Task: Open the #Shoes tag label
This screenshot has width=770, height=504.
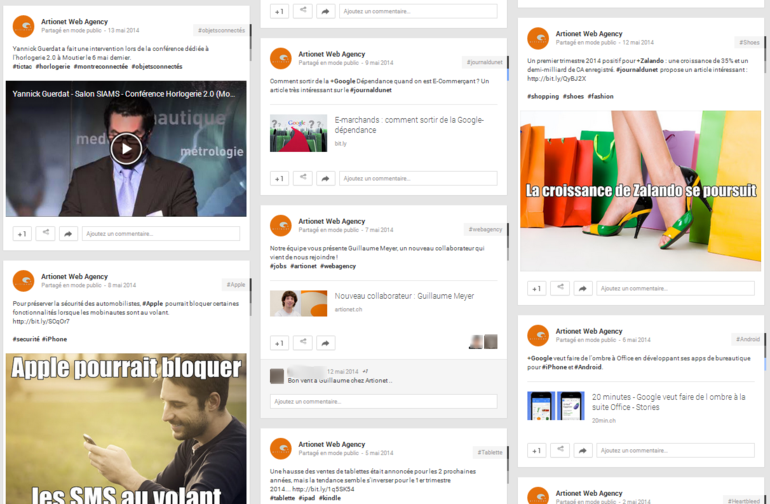Action: 749,42
